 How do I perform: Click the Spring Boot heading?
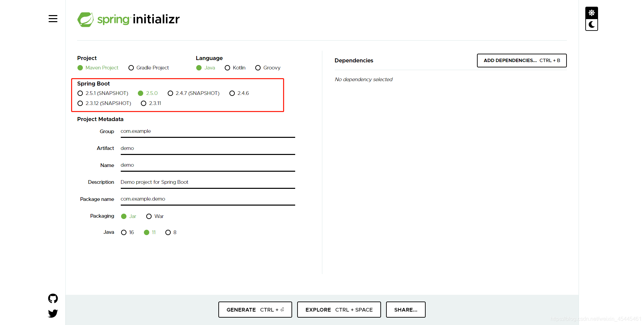pos(93,84)
